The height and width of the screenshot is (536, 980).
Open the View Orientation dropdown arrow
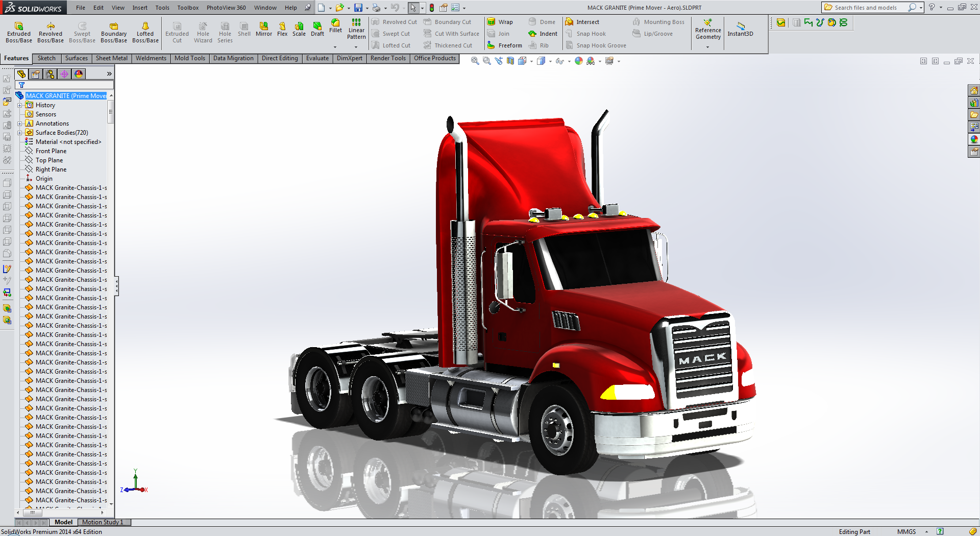[x=531, y=61]
